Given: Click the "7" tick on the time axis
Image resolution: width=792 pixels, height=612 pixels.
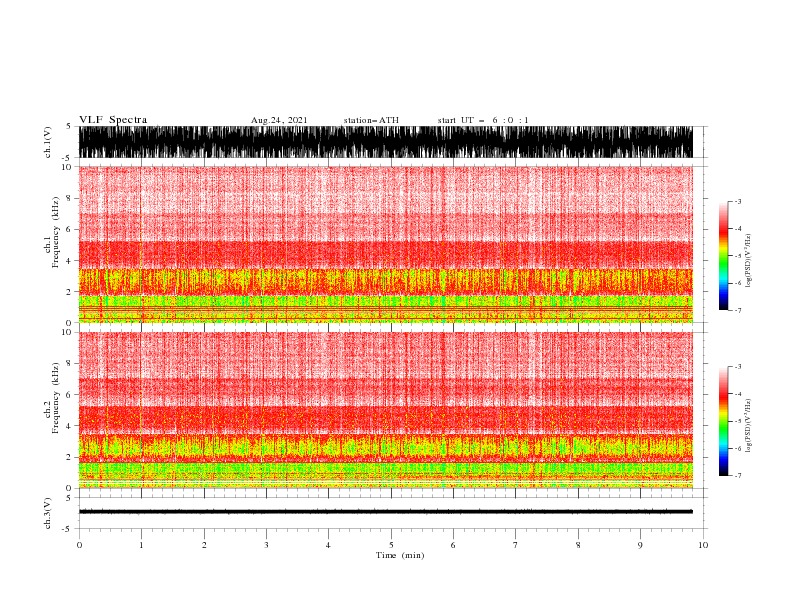Looking at the screenshot, I should click(x=516, y=545).
